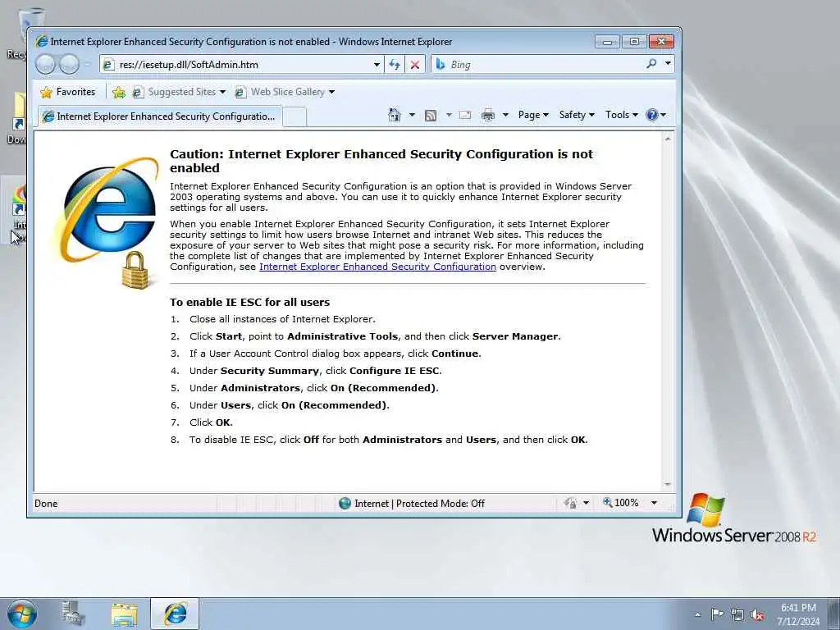Click the Help question mark icon
Screen dimensions: 840x630
[x=652, y=115]
